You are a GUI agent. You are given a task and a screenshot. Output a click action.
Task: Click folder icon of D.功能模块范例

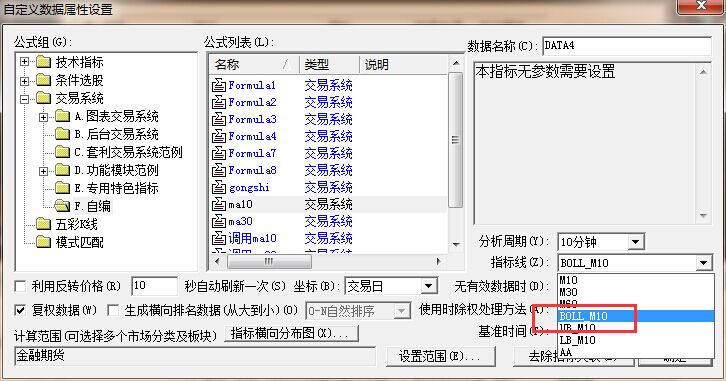[x=63, y=170]
